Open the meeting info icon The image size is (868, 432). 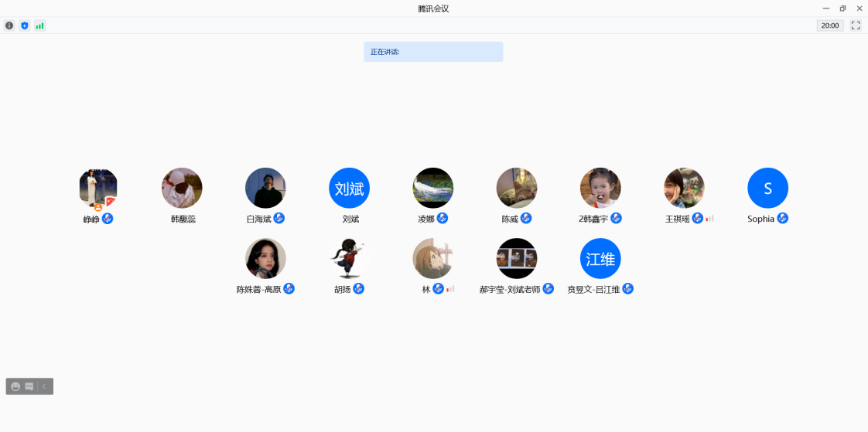click(9, 26)
